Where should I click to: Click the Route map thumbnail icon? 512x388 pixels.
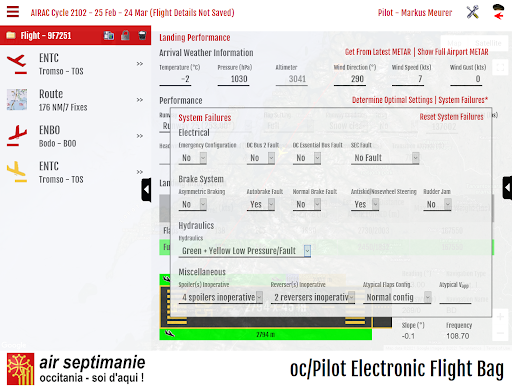(17, 100)
